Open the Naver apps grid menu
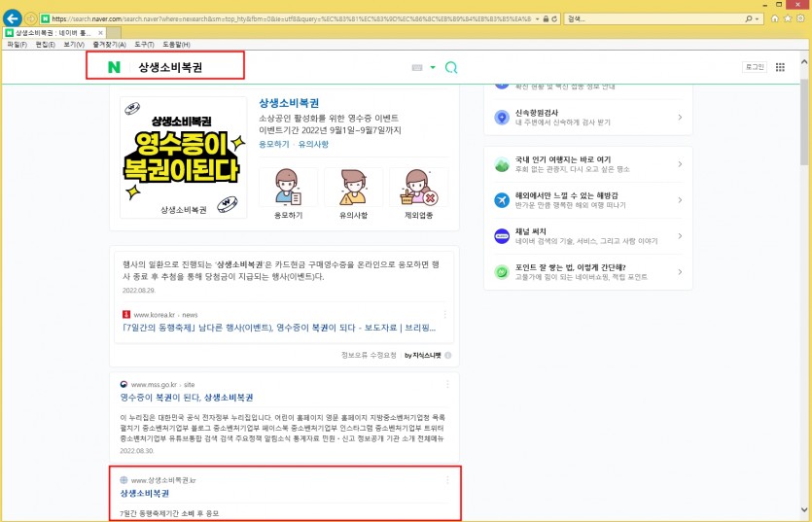Viewport: 812px width, 522px height. [780, 67]
